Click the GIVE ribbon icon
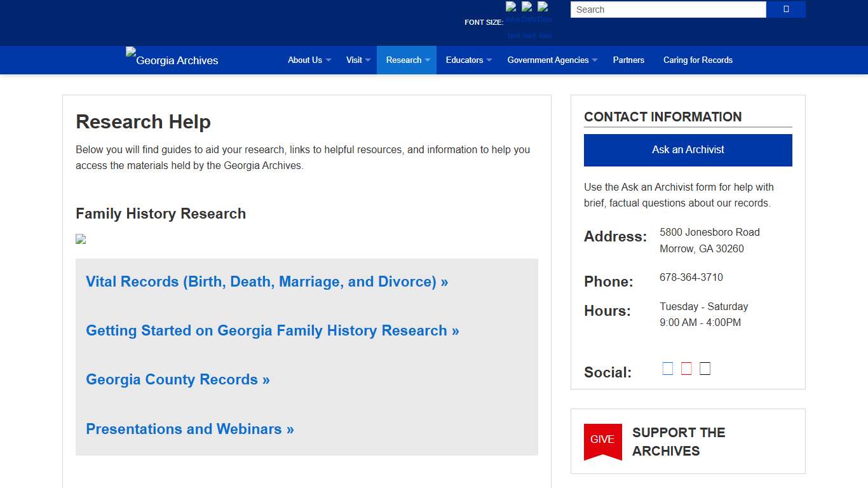This screenshot has height=488, width=868. 602,441
